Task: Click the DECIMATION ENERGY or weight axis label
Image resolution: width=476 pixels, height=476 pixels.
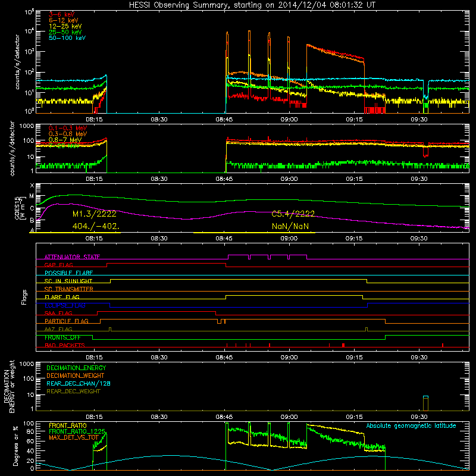Action: click(x=9, y=386)
